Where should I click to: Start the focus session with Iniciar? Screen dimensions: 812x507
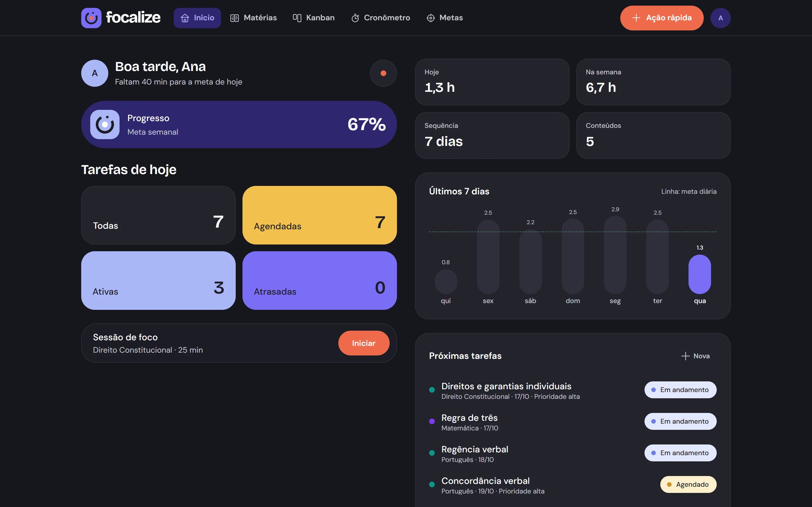click(x=364, y=343)
